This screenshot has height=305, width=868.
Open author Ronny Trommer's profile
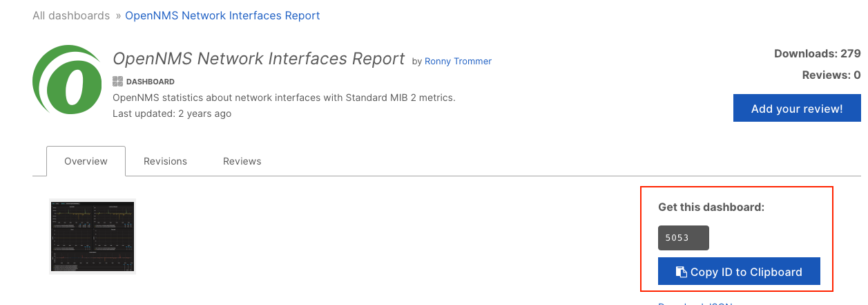tap(458, 61)
